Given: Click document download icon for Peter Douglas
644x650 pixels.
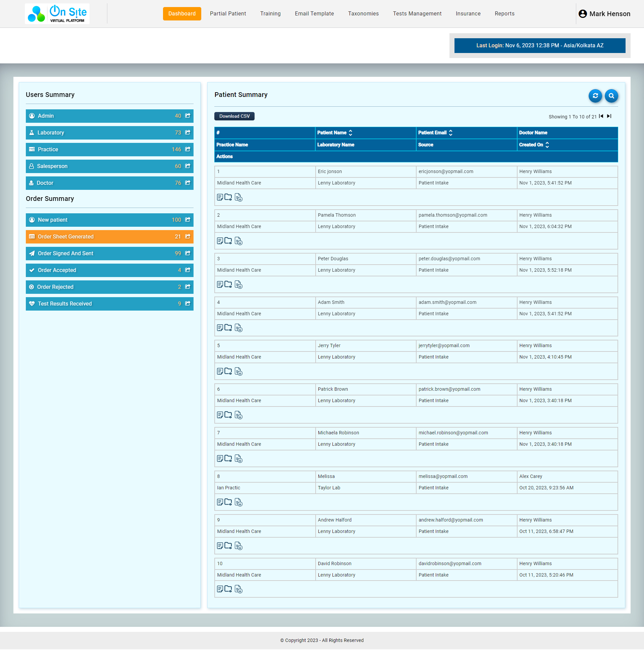Looking at the screenshot, I should pyautogui.click(x=238, y=285).
